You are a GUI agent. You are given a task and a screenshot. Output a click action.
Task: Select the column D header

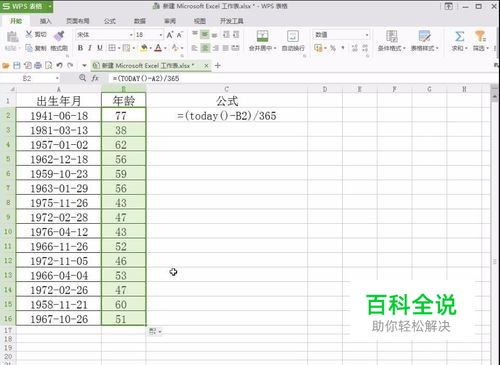point(325,89)
